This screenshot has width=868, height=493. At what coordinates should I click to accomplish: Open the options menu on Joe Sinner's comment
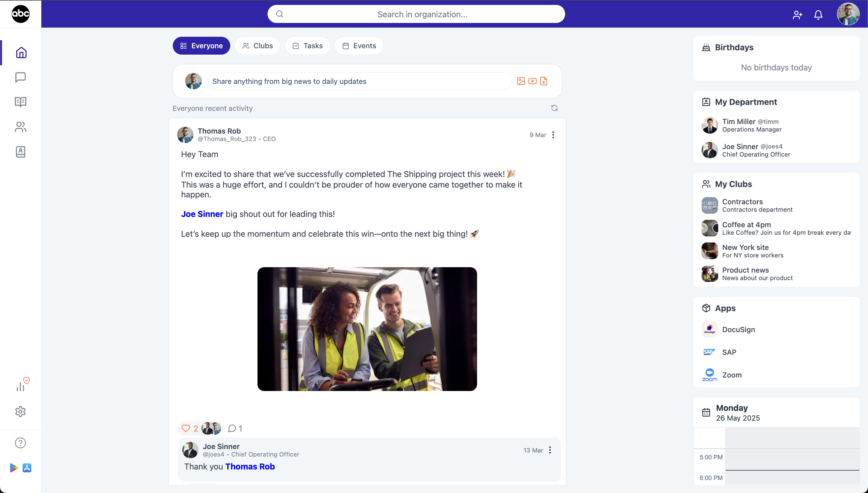pos(550,450)
